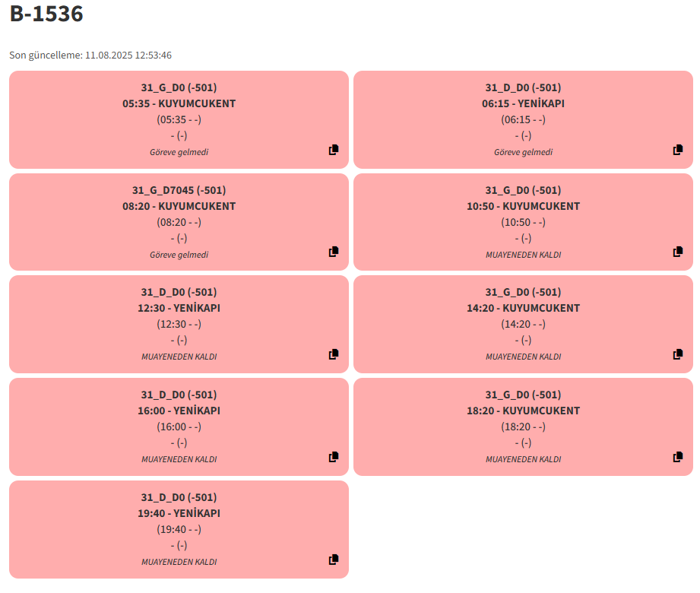The width and height of the screenshot is (700, 593).
Task: Copy the 10:50 KUYUMCUKENT trip details
Action: click(678, 252)
